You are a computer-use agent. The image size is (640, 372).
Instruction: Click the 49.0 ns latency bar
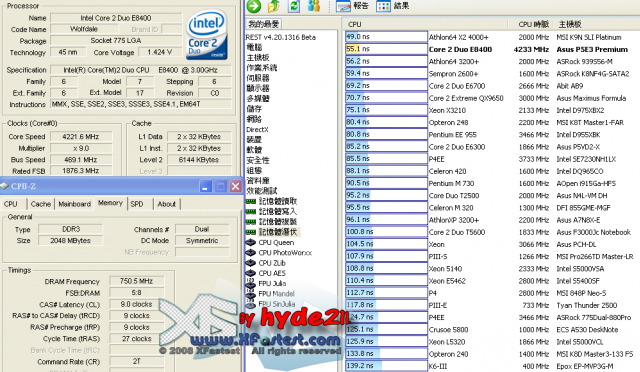tap(386, 37)
